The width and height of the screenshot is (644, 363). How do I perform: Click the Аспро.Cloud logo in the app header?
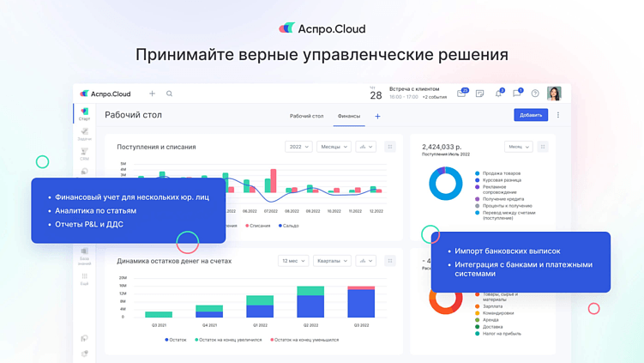tap(105, 94)
